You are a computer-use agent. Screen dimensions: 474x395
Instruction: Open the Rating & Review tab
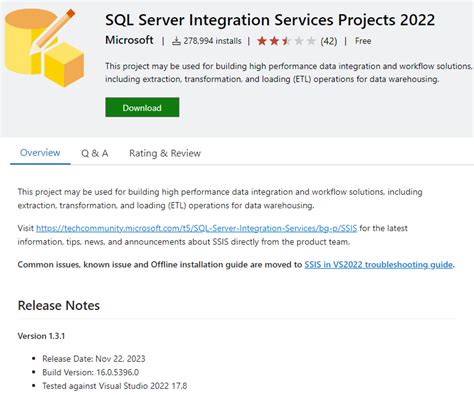165,153
